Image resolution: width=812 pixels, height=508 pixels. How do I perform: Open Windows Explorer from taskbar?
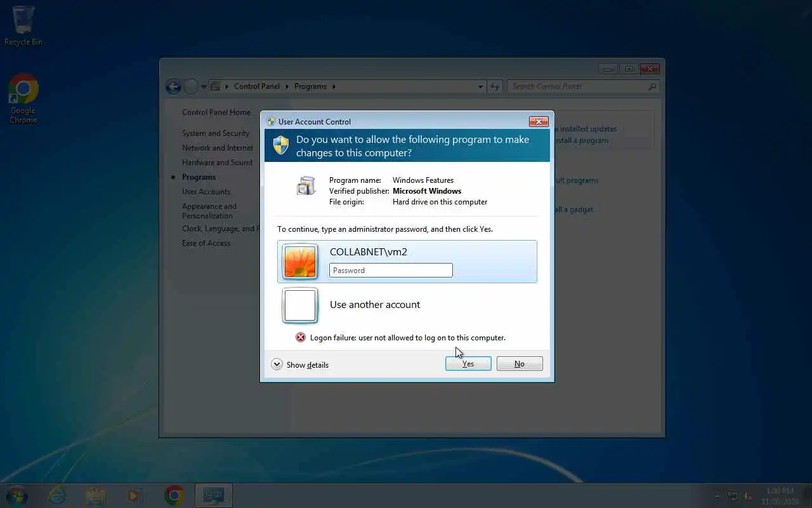(x=96, y=495)
